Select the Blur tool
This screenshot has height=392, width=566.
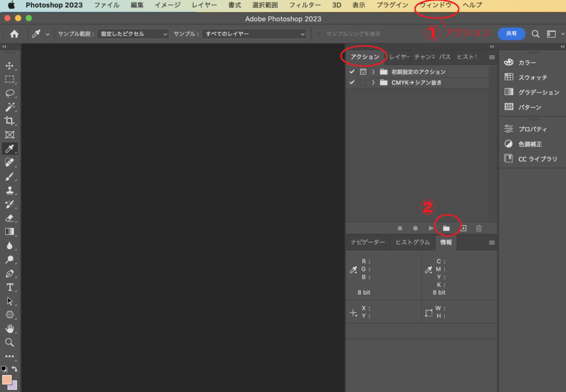tap(10, 246)
